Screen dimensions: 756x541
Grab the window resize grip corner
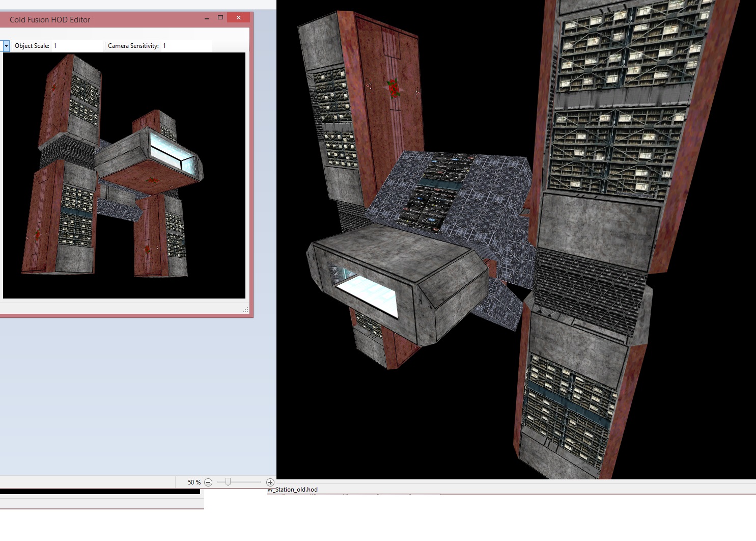coord(246,310)
